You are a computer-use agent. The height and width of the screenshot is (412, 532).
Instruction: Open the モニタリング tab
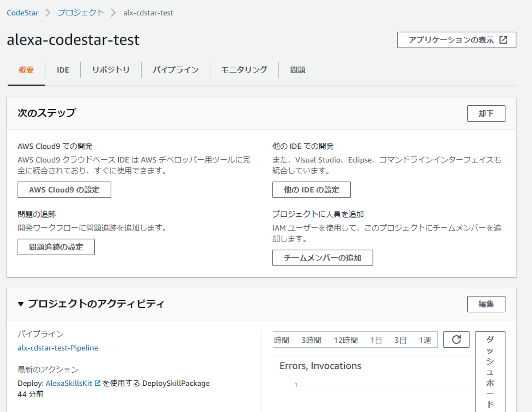(x=244, y=70)
